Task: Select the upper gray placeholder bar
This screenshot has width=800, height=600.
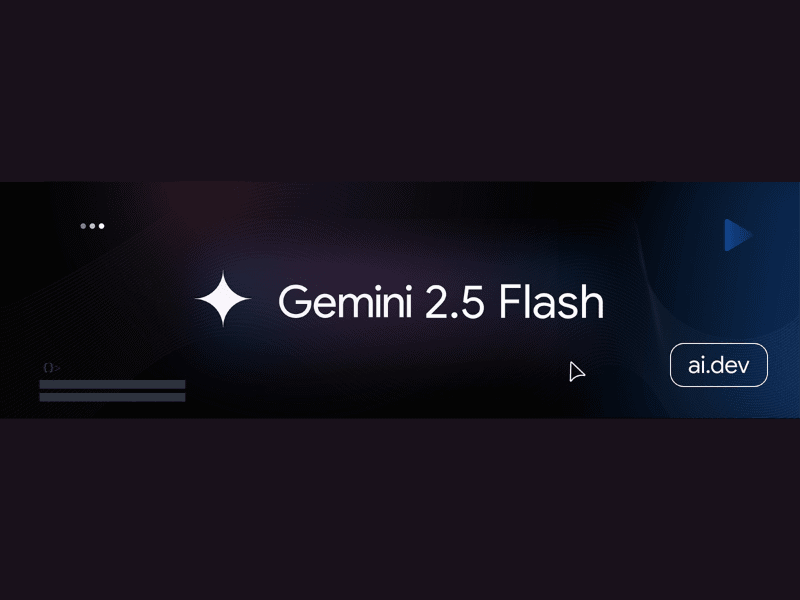Action: pyautogui.click(x=112, y=384)
